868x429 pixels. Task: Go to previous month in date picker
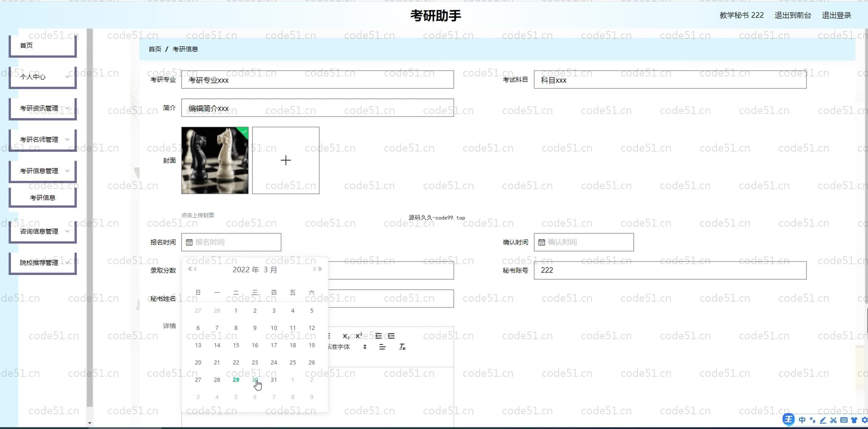[x=195, y=269]
